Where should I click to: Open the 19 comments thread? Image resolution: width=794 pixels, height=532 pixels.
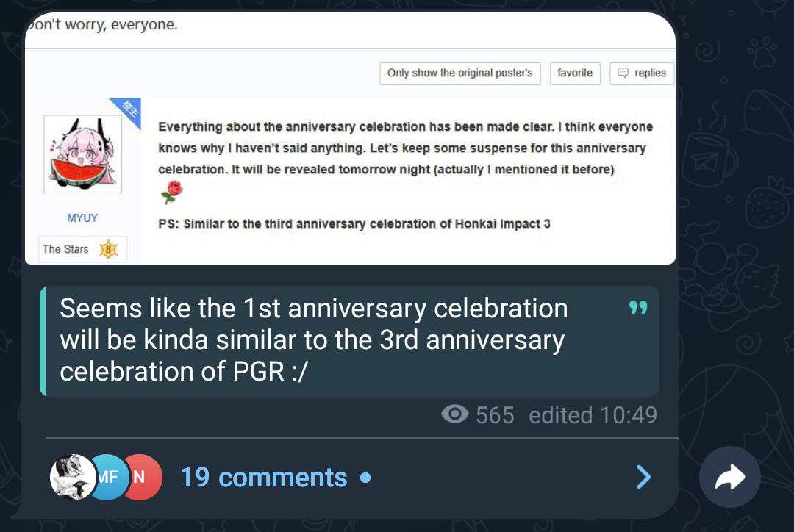pyautogui.click(x=263, y=478)
